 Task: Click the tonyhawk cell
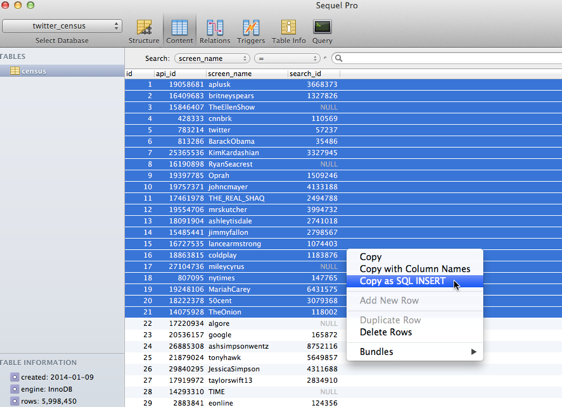coord(225,358)
